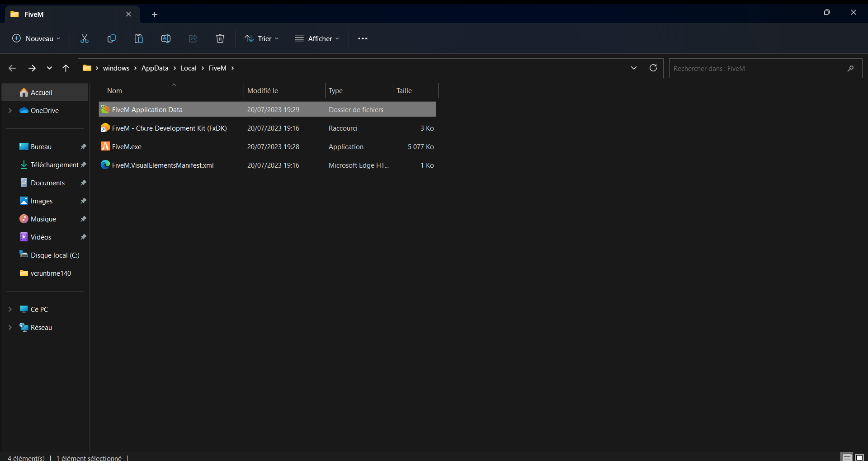Refresh the current folder view
This screenshot has height=461, width=868.
point(653,68)
